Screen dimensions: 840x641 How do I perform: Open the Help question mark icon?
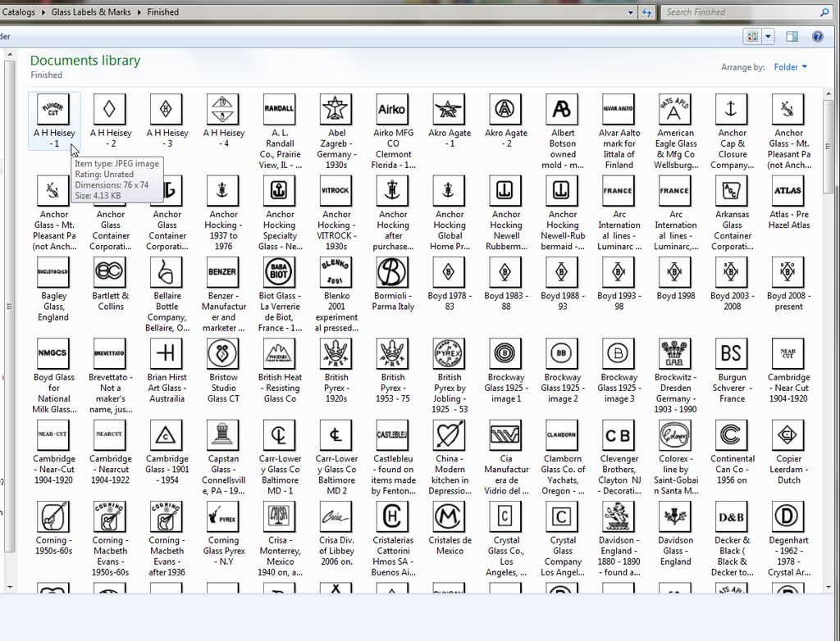point(817,37)
